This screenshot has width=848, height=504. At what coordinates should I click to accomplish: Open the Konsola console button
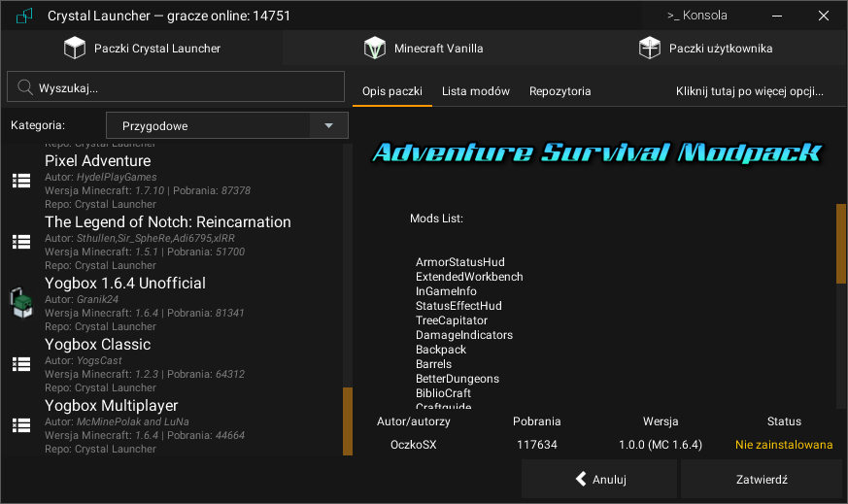coord(696,16)
